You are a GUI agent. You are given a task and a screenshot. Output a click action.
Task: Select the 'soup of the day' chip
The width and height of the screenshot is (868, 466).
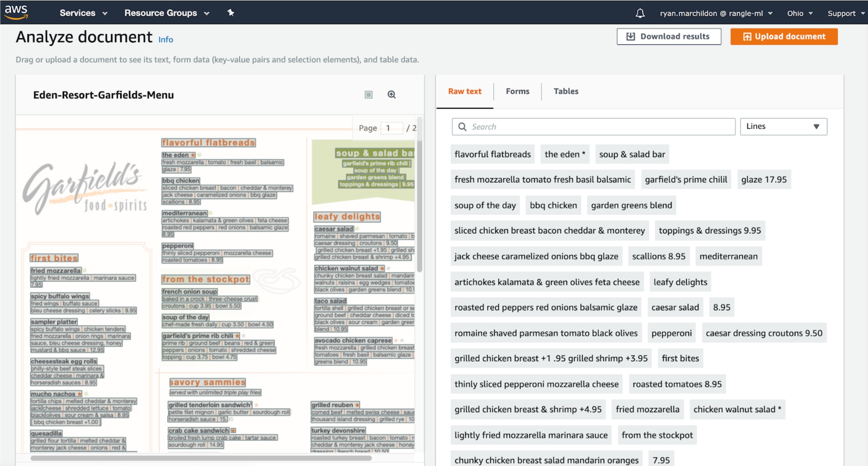(485, 205)
